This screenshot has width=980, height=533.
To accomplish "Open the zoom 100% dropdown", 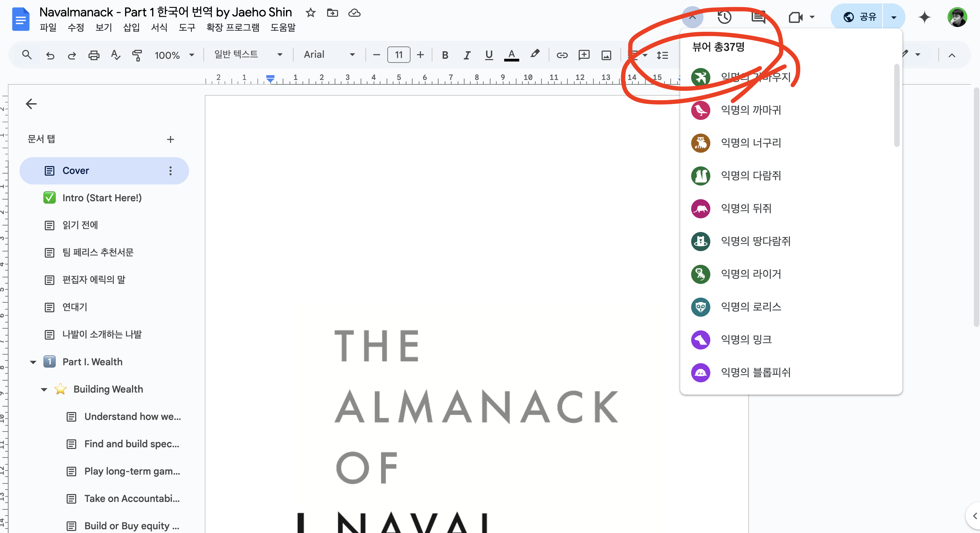I will coord(174,55).
